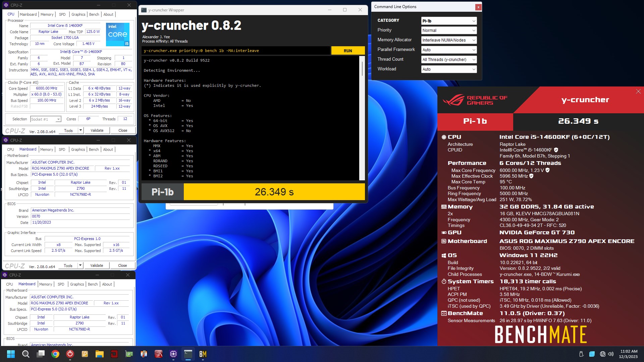Click the CPU chip icon in BenchMate panel
The height and width of the screenshot is (362, 644).
[x=444, y=137]
